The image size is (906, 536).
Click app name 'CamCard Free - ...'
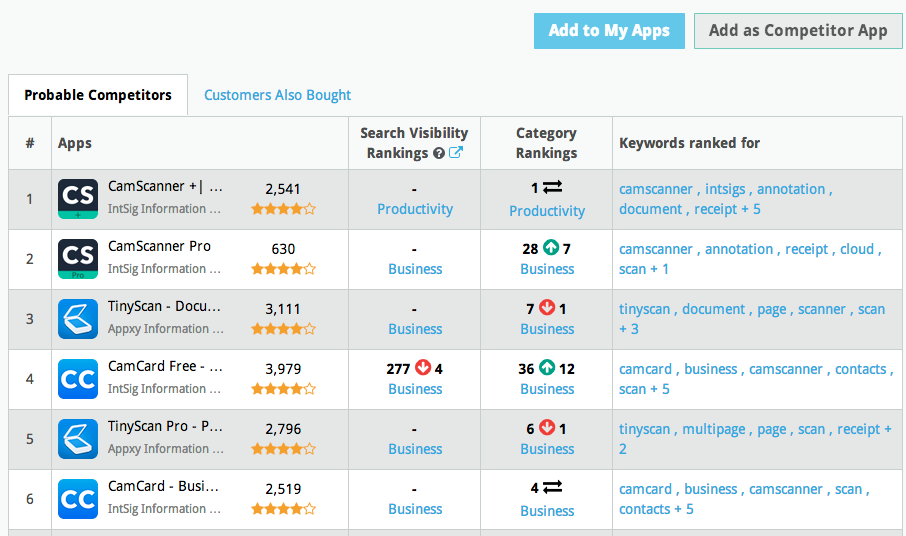pyautogui.click(x=165, y=367)
